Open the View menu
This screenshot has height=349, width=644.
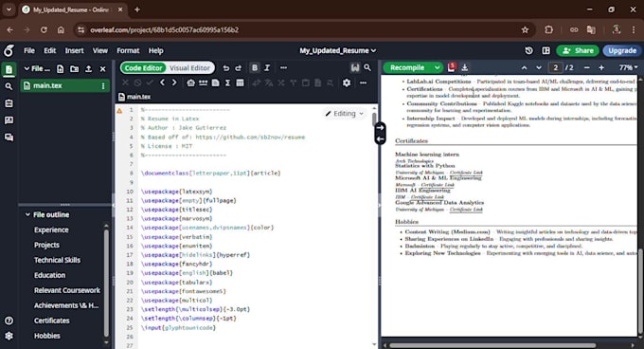click(x=99, y=50)
